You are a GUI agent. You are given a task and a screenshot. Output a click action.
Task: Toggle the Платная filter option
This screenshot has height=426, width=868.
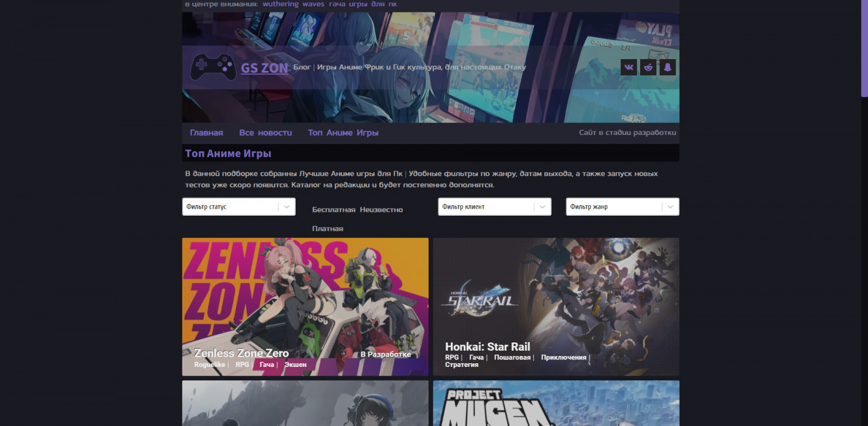328,229
